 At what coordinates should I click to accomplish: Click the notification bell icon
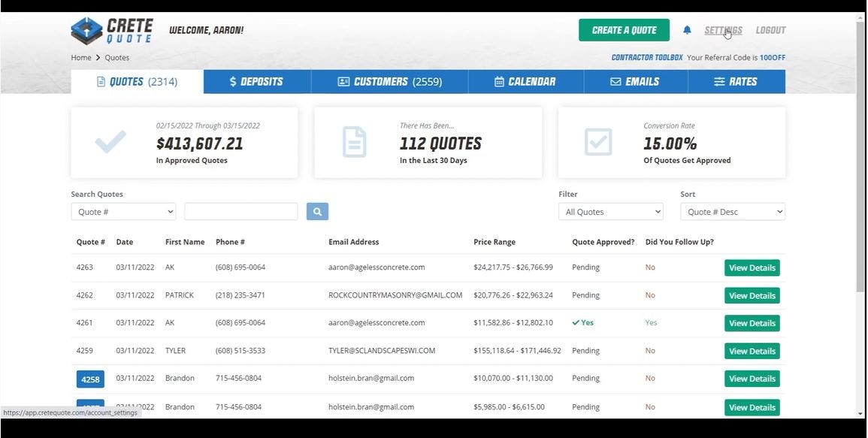tap(685, 30)
